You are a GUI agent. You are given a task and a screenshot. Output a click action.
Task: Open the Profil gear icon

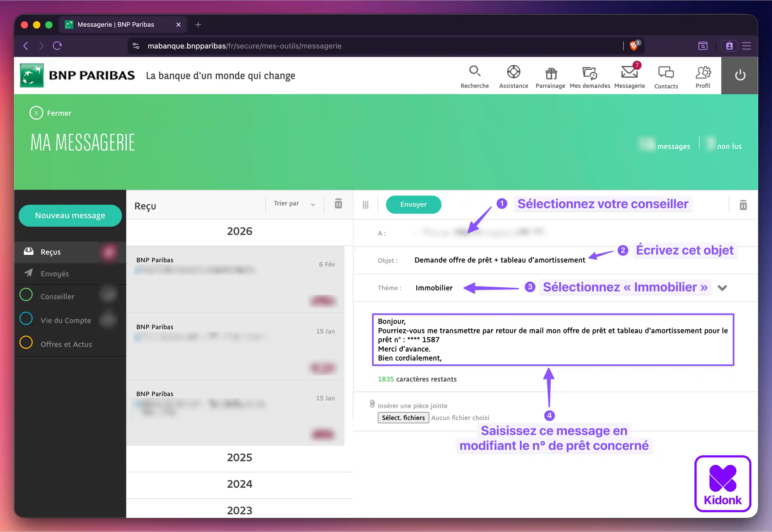tap(703, 72)
